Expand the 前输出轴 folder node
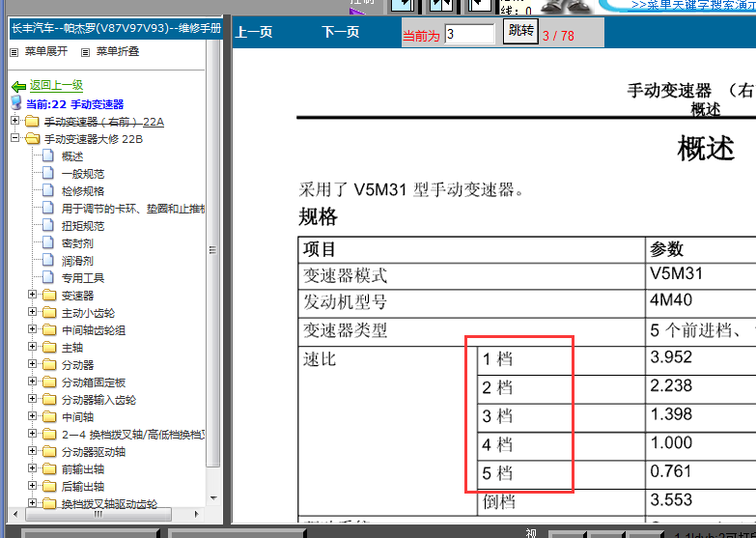756x538 pixels. tap(32, 467)
